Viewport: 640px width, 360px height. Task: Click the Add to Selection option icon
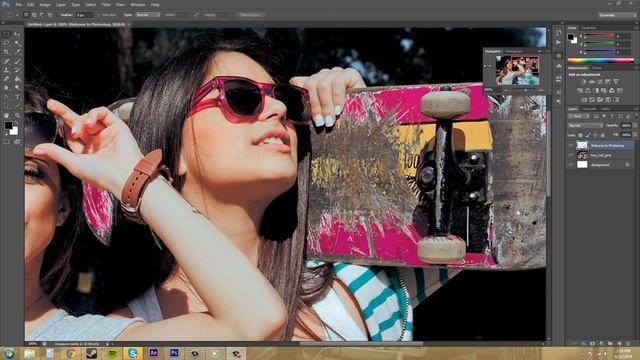pyautogui.click(x=34, y=15)
